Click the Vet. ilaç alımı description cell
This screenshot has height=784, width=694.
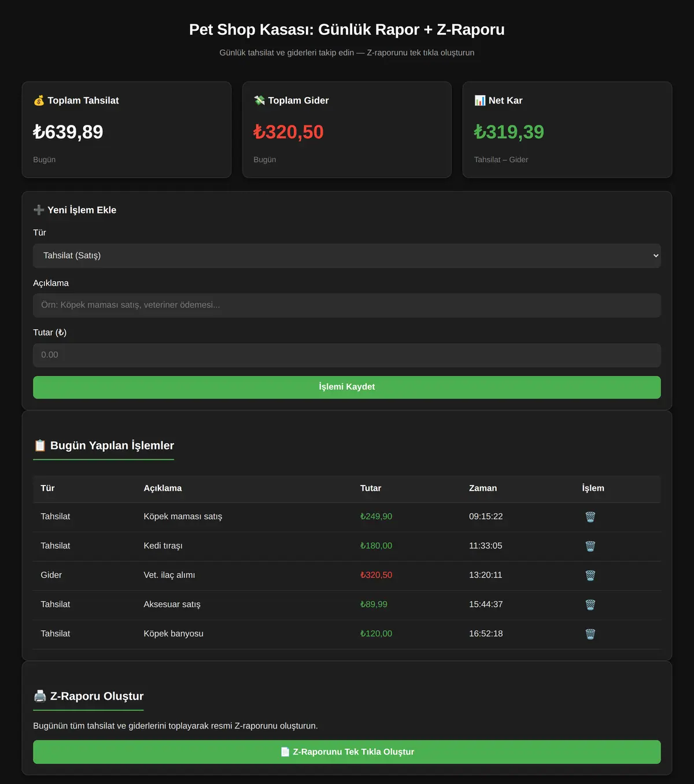click(x=169, y=575)
